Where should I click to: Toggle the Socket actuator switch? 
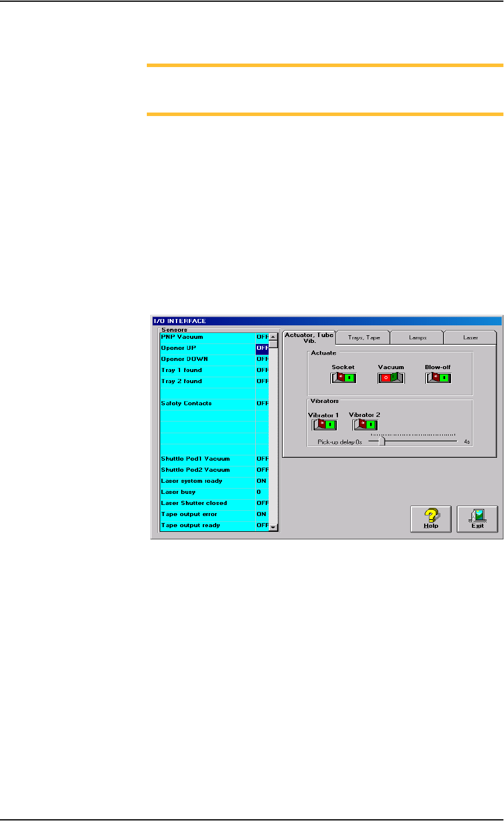(x=343, y=377)
